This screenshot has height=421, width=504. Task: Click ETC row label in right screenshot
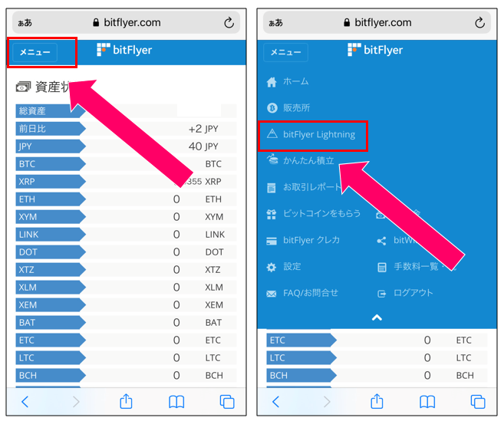(x=301, y=340)
